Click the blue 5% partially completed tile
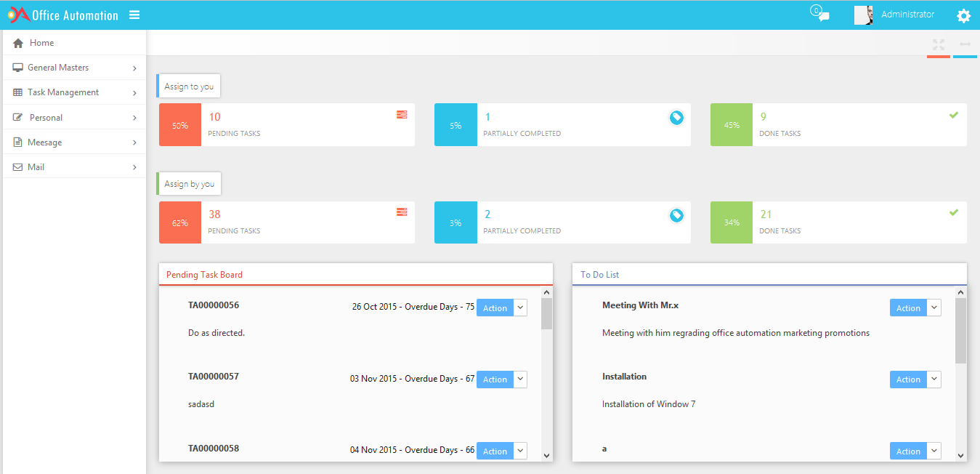 455,125
